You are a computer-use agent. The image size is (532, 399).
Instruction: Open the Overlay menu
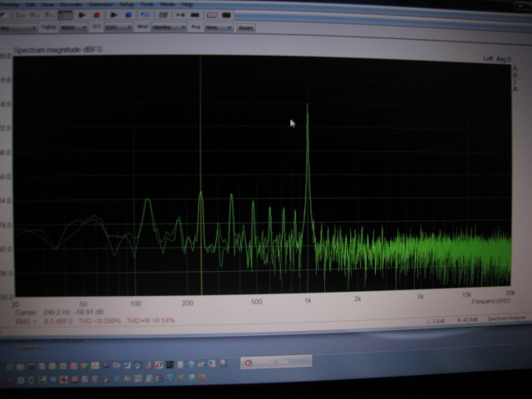[x=9, y=4]
